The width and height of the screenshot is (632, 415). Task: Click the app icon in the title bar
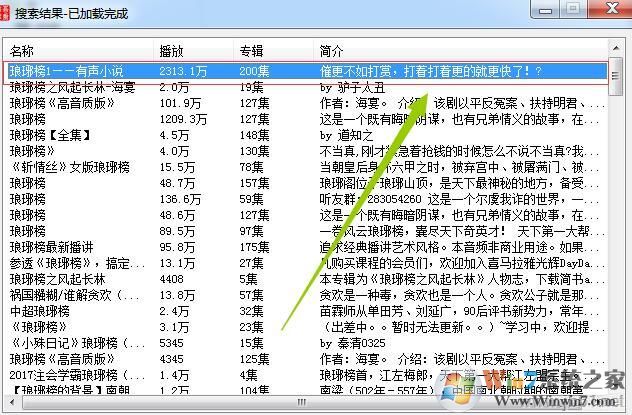(4, 12)
